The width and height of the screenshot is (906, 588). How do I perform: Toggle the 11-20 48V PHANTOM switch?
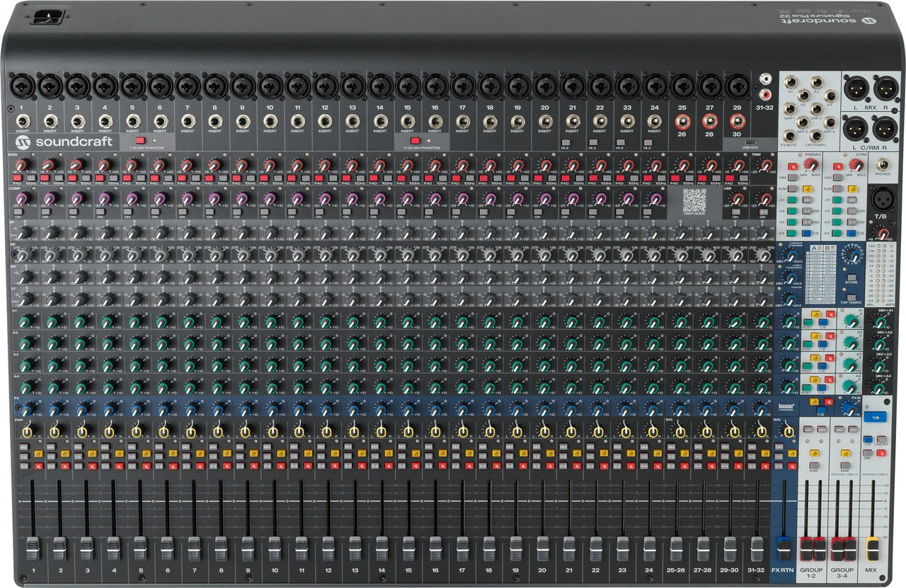[x=415, y=140]
